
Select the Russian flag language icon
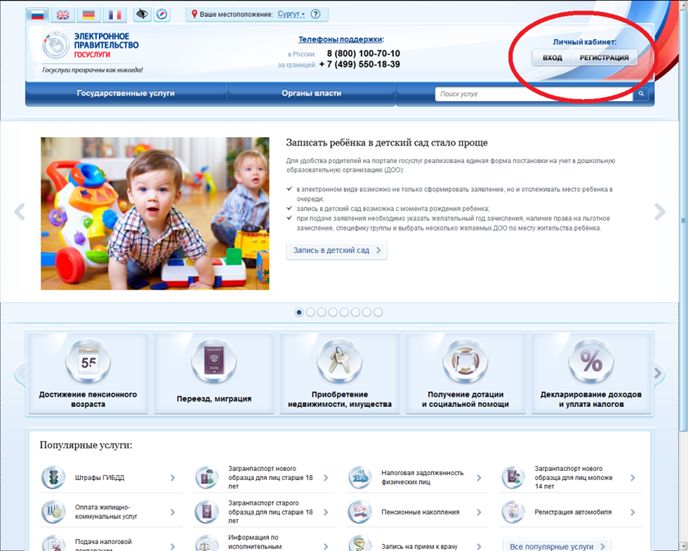pyautogui.click(x=38, y=15)
